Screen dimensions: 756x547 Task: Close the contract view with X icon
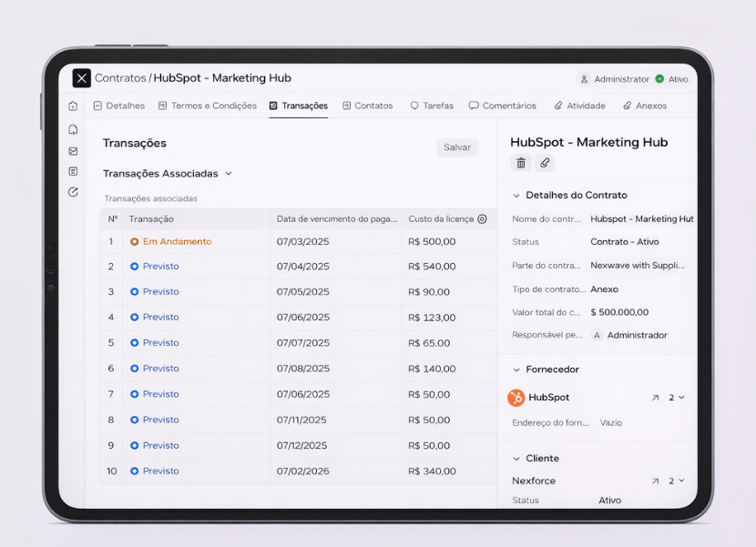[x=81, y=78]
